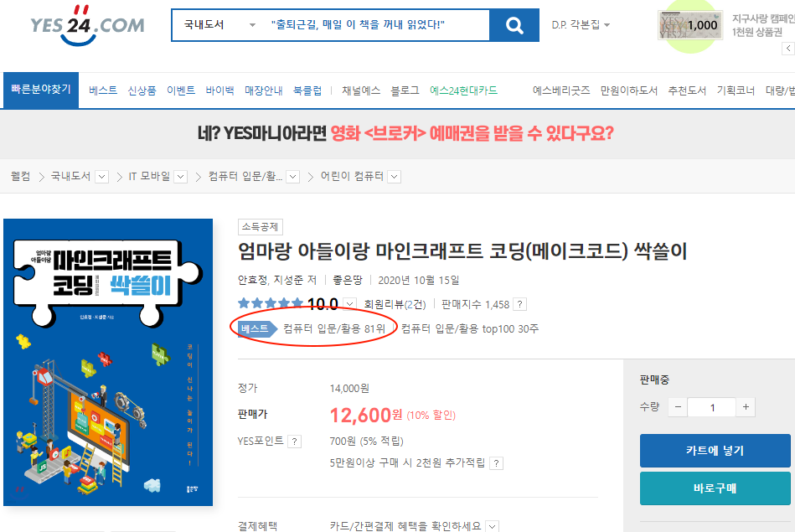Expand the IT 모바일 breadcrumb dropdown
Screen dimensions: 795x532
[180, 177]
